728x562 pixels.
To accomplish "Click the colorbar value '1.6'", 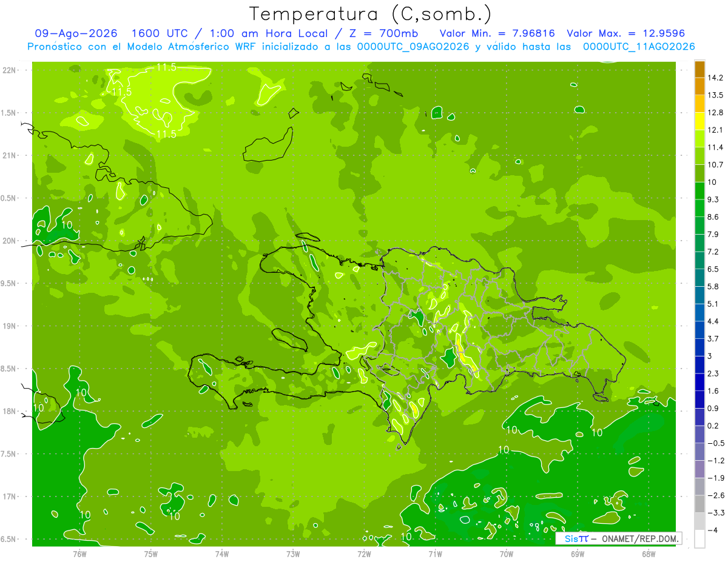I will pos(714,391).
